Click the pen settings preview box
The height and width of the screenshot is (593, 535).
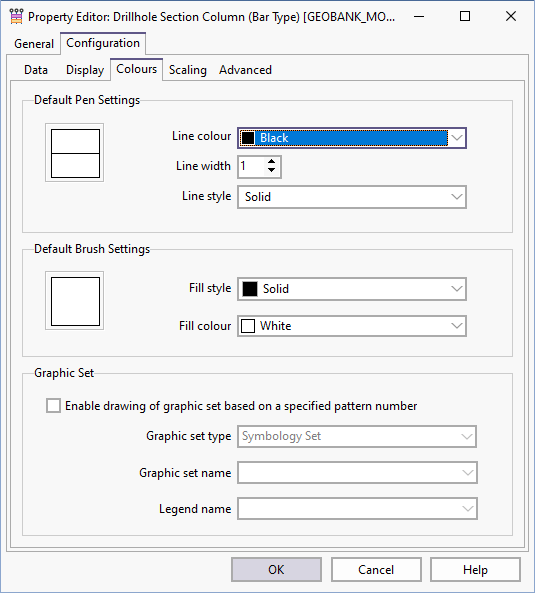click(x=75, y=153)
